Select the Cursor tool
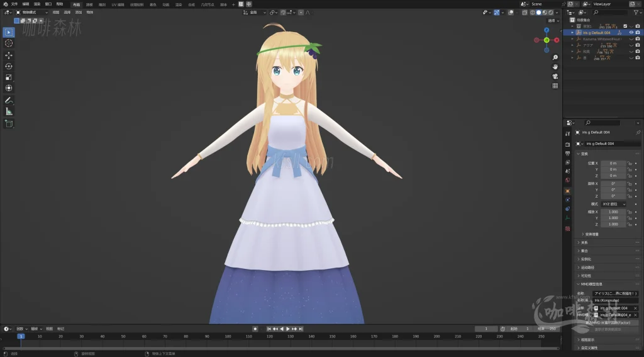Screen dimensions: 644x357 (9, 43)
